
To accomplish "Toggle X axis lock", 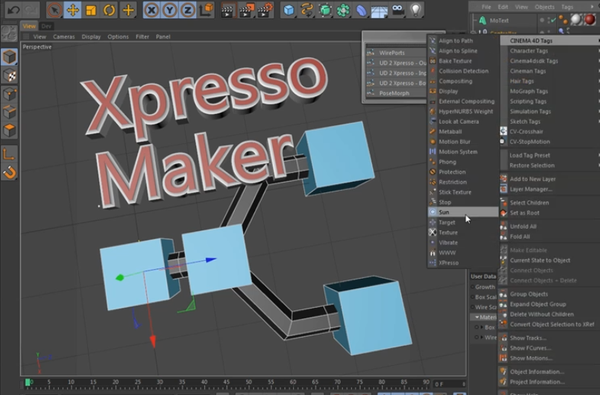I will tap(152, 10).
